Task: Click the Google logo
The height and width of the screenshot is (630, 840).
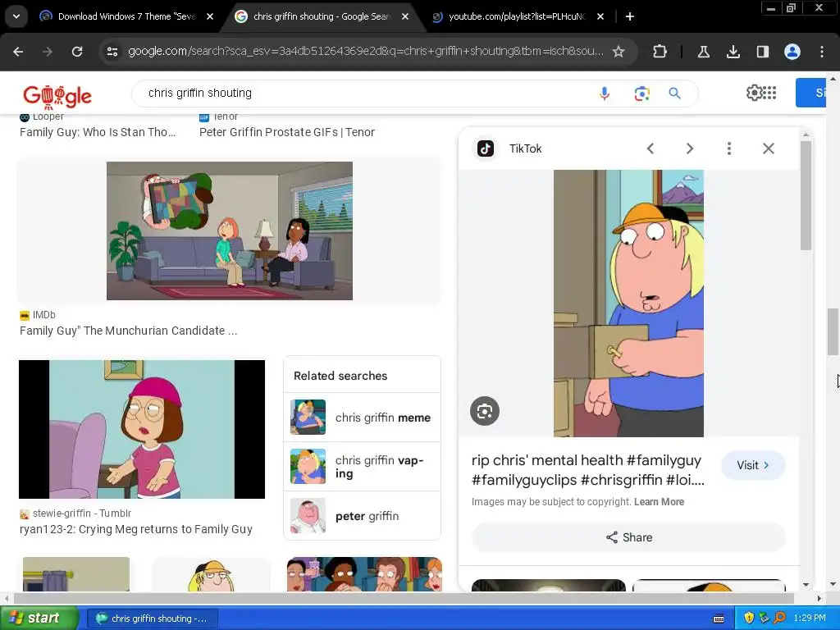Action: pos(57,96)
